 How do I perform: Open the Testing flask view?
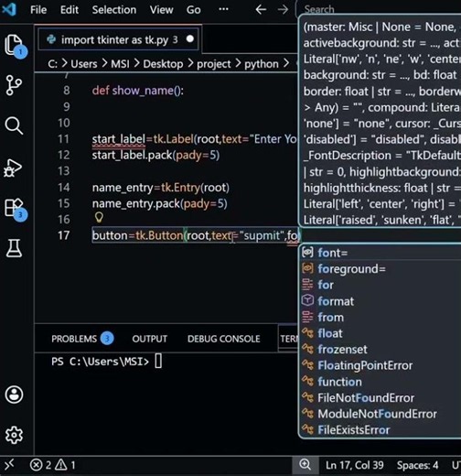[14, 247]
